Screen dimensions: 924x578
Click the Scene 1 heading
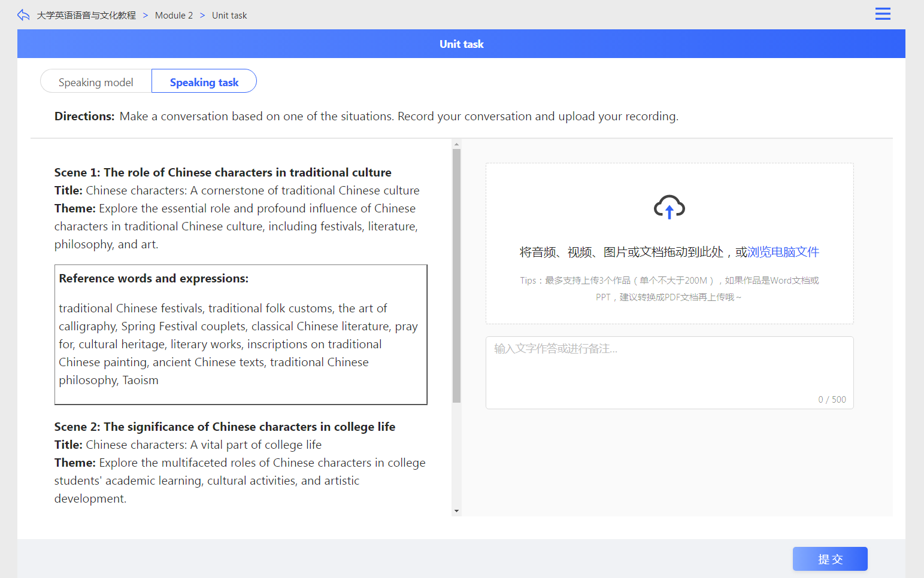click(x=222, y=172)
